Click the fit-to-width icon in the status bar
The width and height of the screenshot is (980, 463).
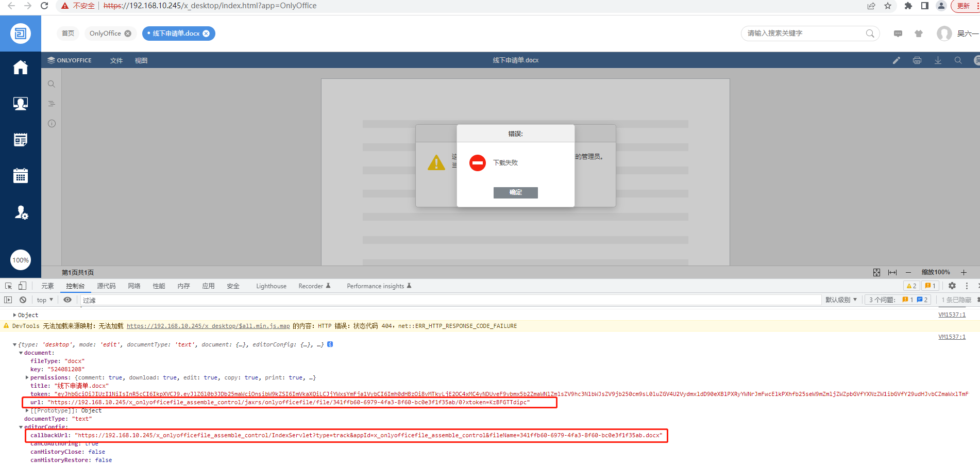tap(892, 272)
